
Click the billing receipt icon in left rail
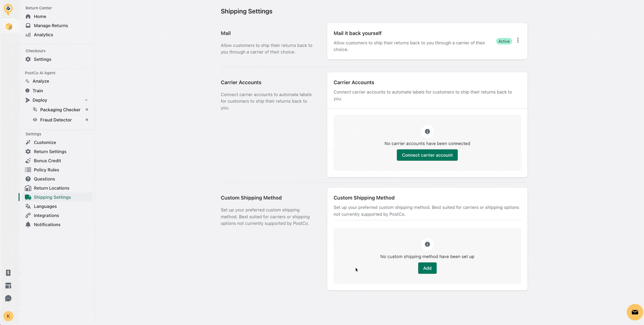point(8,273)
